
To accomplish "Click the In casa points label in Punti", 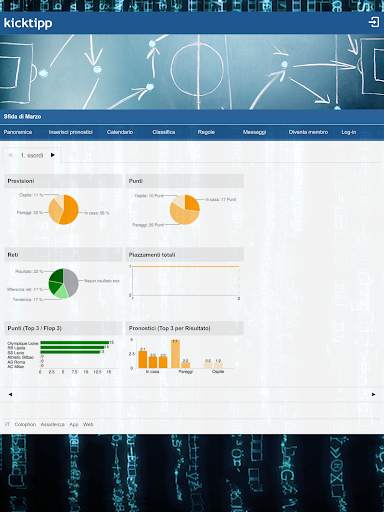I will click(x=221, y=199).
